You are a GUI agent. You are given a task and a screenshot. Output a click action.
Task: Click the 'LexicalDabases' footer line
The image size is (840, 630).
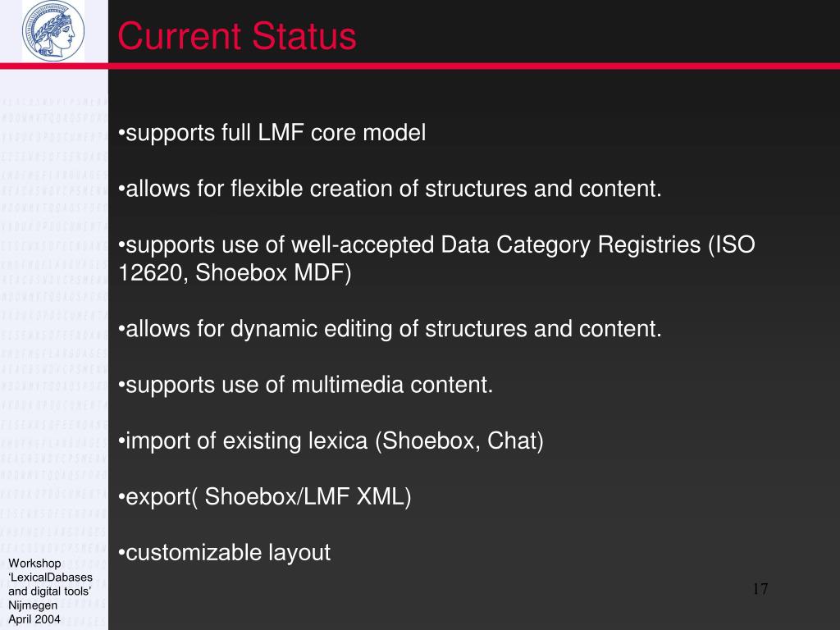pyautogui.click(x=50, y=577)
